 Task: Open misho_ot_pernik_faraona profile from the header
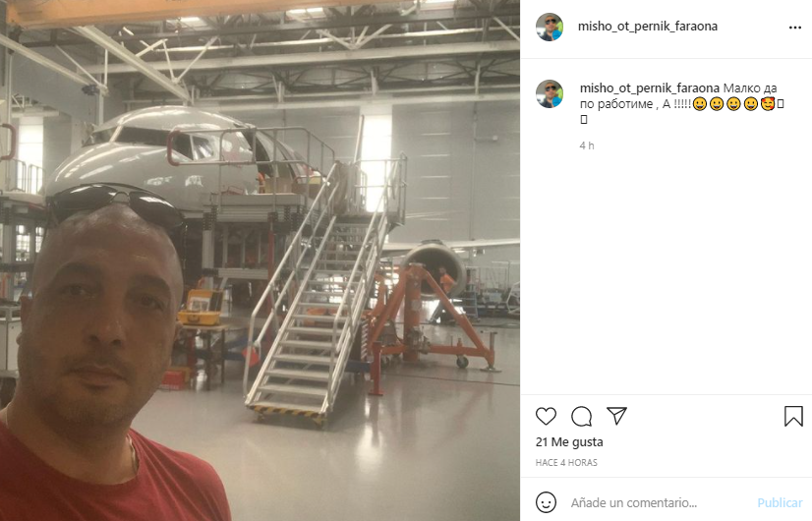[647, 27]
